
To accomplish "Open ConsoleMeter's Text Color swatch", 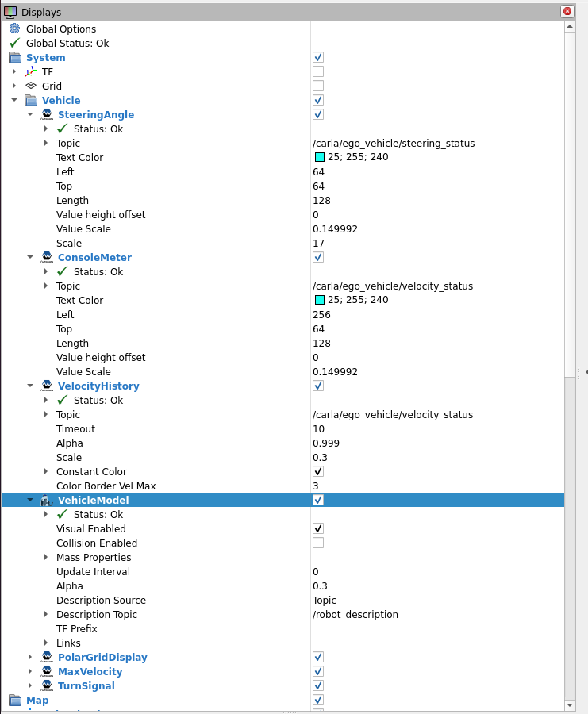I will [x=320, y=300].
